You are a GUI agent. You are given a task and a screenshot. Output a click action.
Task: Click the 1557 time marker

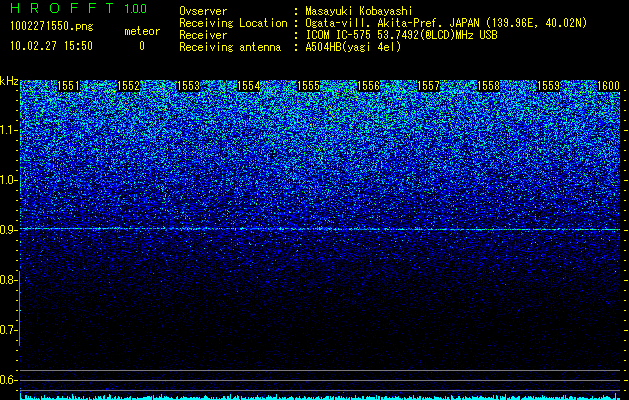tap(428, 86)
